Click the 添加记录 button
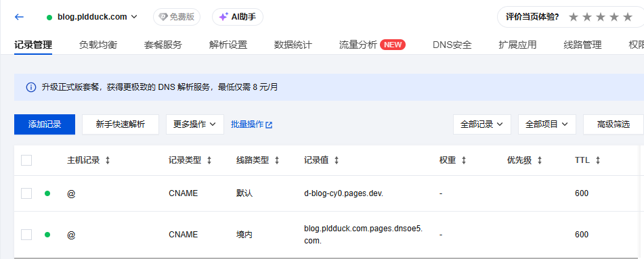Image resolution: width=644 pixels, height=259 pixels. 45,124
